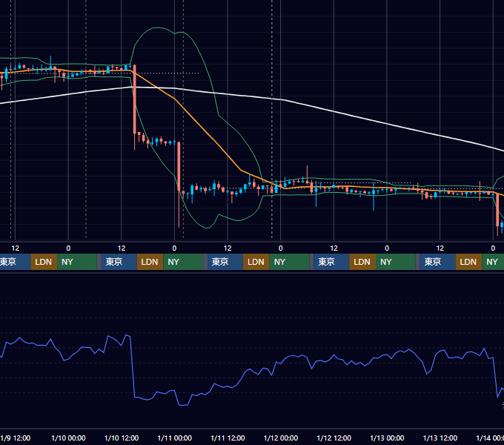The height and width of the screenshot is (445, 504).
Task: Click the red drop candle at 1/14 00:00
Action: click(x=497, y=210)
